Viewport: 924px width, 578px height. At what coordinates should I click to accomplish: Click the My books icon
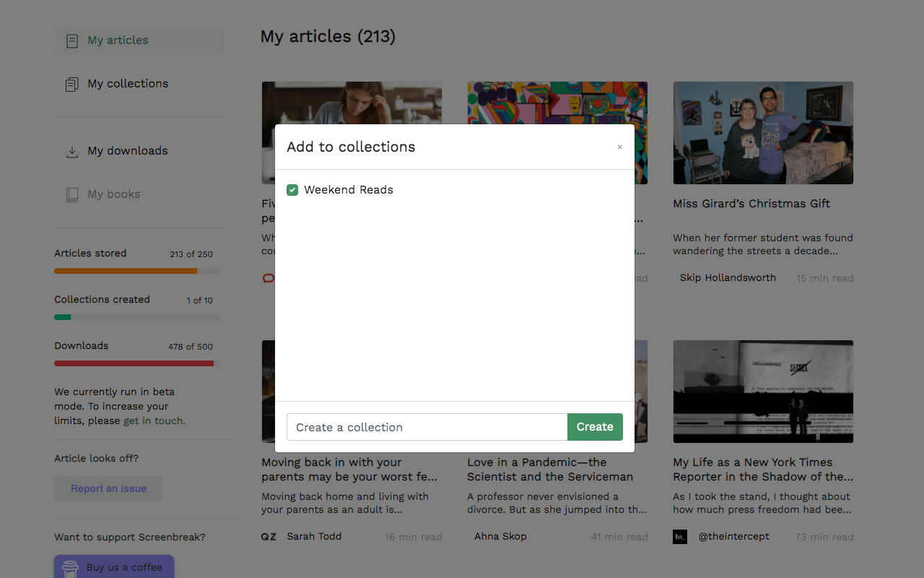[x=72, y=195]
